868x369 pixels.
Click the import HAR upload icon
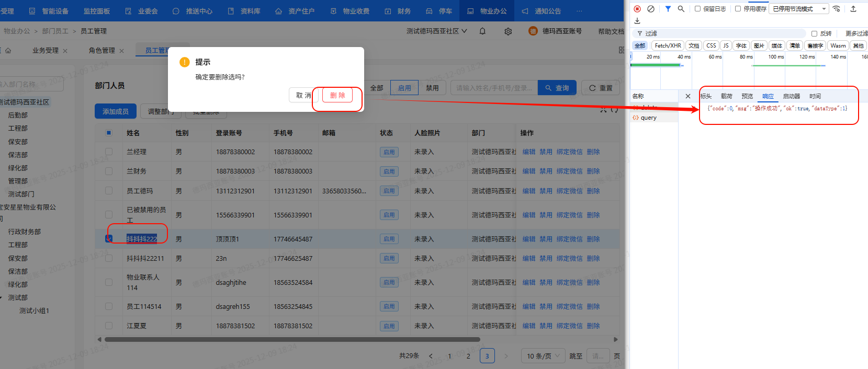[x=853, y=9]
